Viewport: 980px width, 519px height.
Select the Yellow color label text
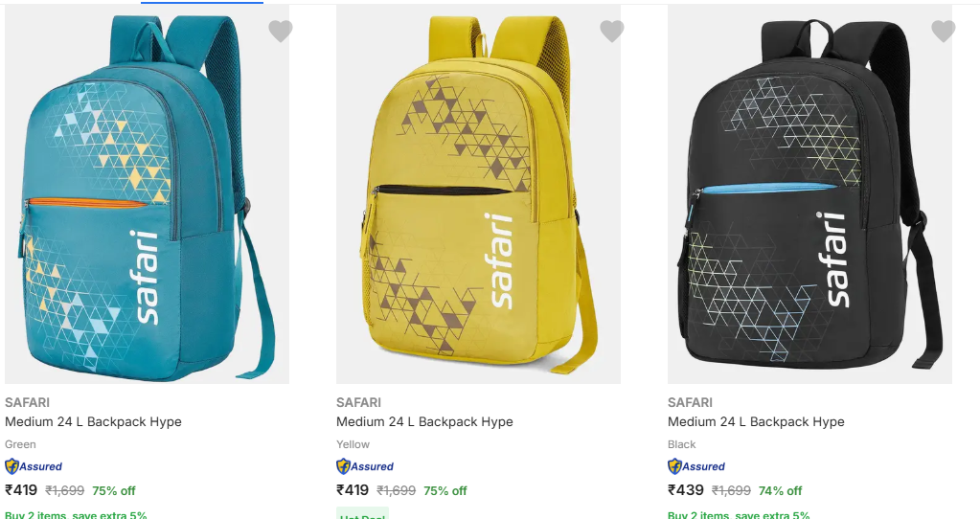coord(353,444)
